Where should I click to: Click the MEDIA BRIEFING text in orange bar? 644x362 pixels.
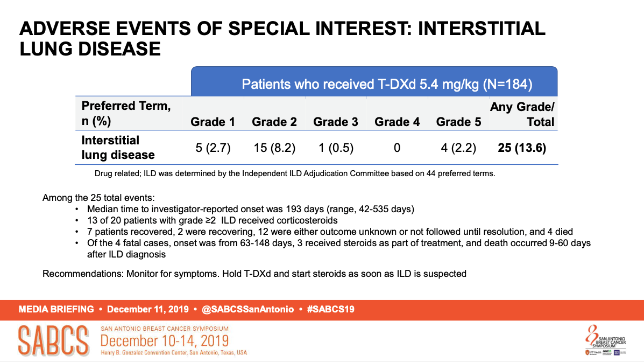tap(56, 309)
